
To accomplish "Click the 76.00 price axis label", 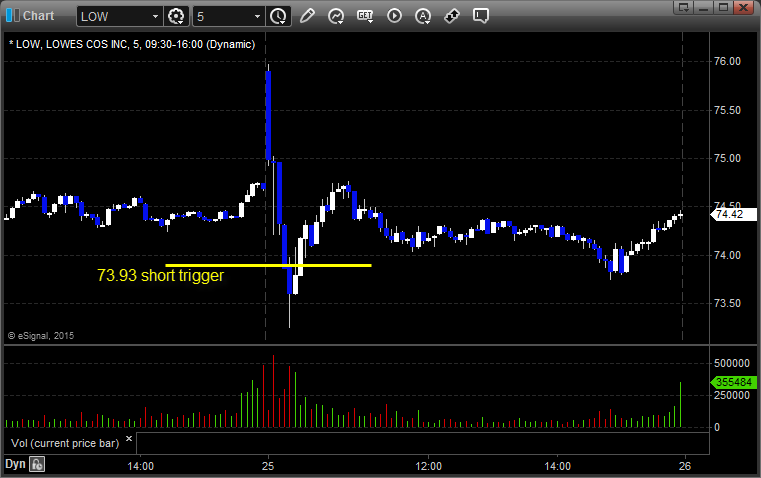I will click(727, 61).
